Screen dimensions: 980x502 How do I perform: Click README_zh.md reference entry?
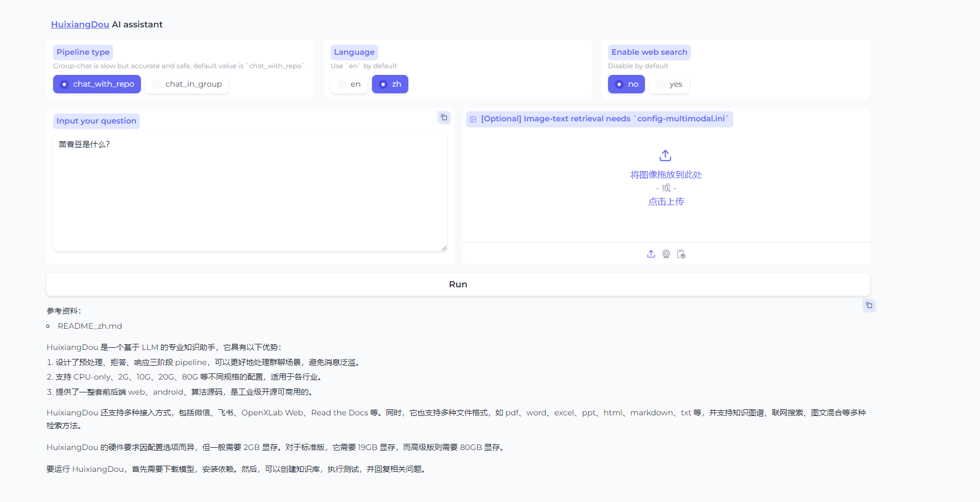click(x=89, y=326)
